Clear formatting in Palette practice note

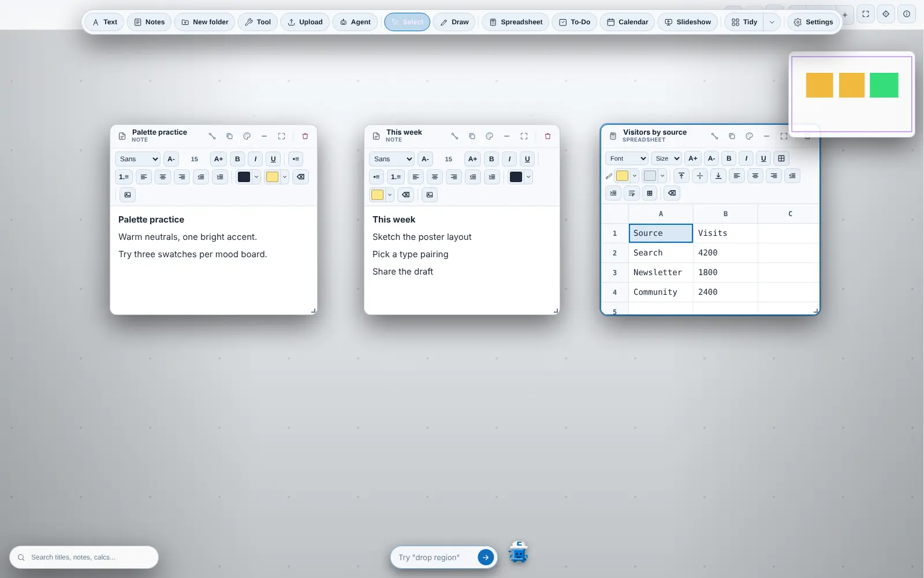(x=301, y=177)
